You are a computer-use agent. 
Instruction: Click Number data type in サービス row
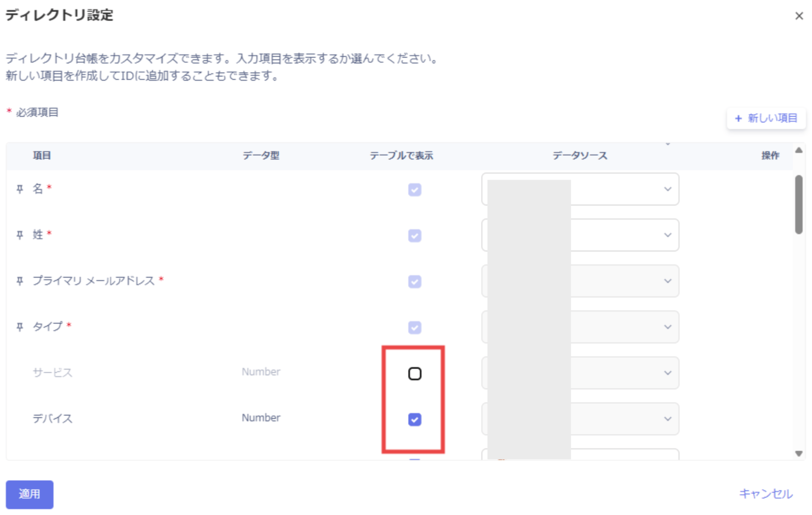[261, 372]
